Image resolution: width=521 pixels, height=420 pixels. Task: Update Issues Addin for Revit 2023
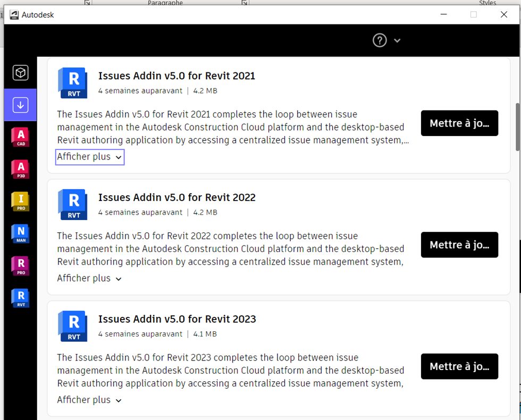click(x=459, y=366)
